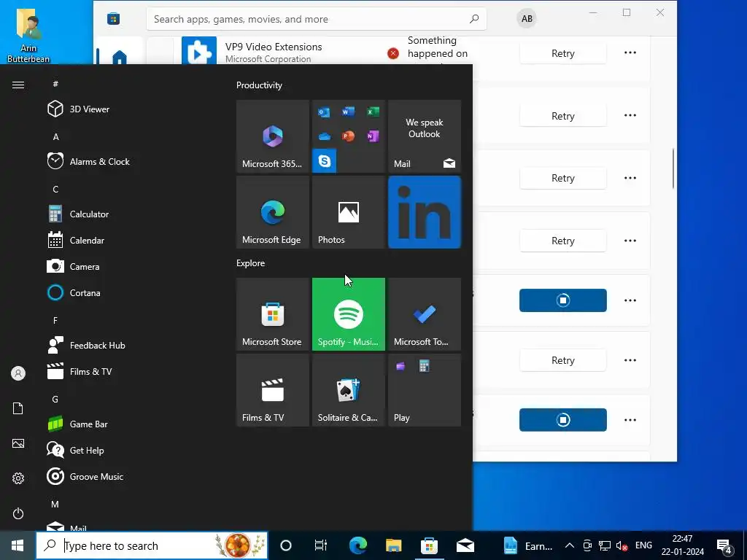The width and height of the screenshot is (747, 560).
Task: Click the Store window scrollbar
Action: (673, 168)
